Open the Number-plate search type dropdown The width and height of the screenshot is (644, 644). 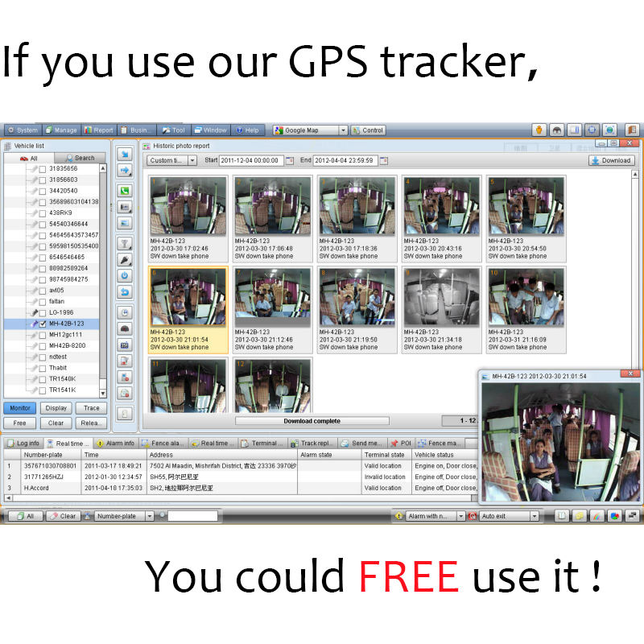[x=124, y=516]
